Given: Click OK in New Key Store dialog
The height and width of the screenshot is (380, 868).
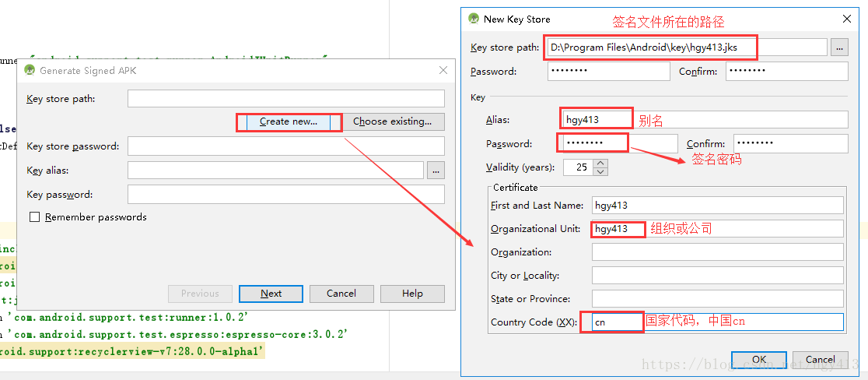Looking at the screenshot, I should [759, 360].
